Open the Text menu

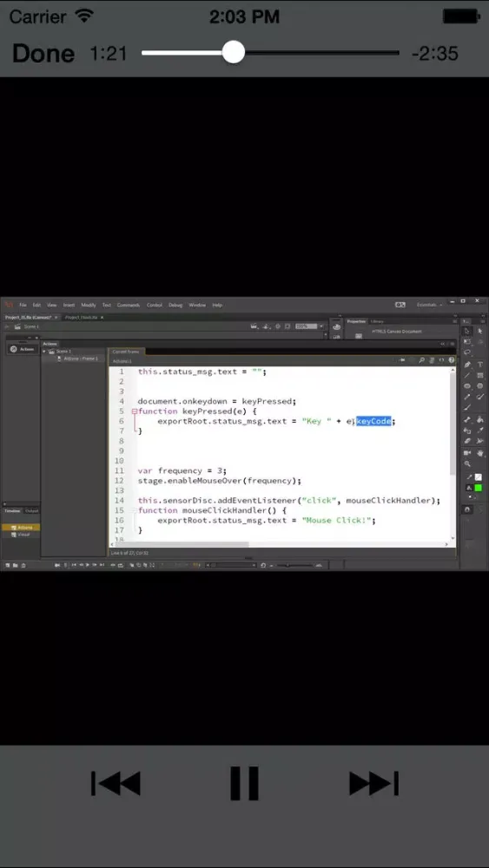(x=106, y=305)
